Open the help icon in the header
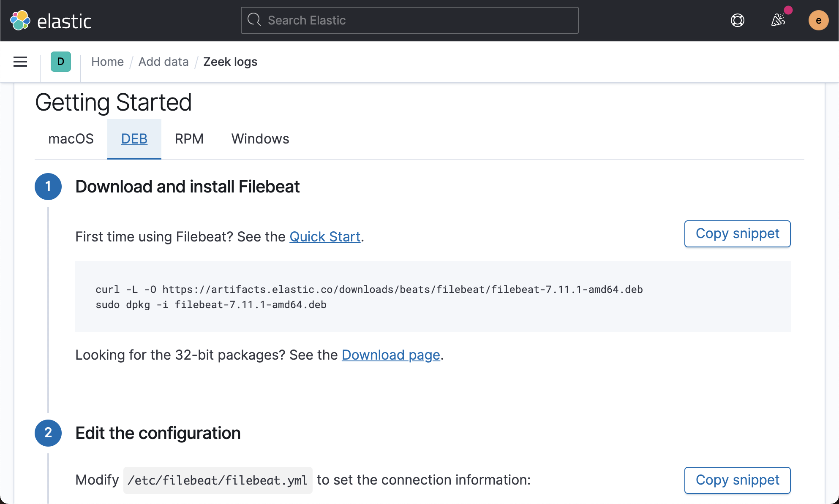The height and width of the screenshot is (504, 839). 737,20
